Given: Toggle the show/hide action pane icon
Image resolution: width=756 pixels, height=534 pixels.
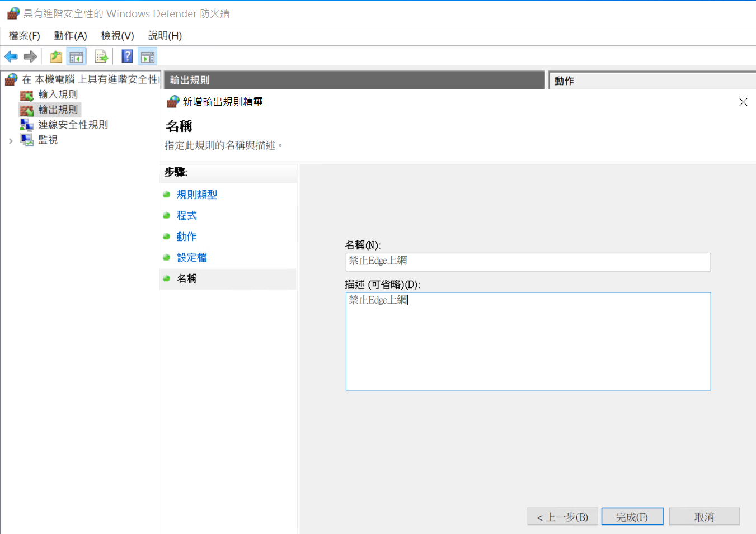Looking at the screenshot, I should 148,56.
